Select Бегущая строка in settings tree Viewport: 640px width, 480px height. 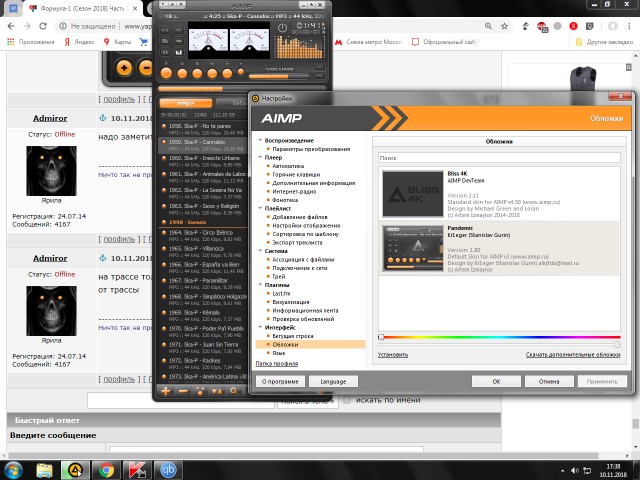[x=293, y=336]
